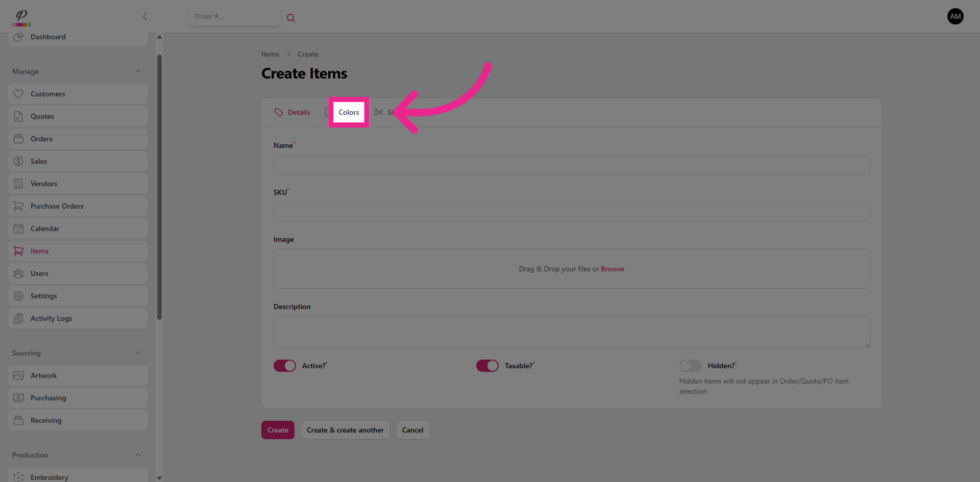
Task: Collapse the Manage section
Action: point(138,71)
